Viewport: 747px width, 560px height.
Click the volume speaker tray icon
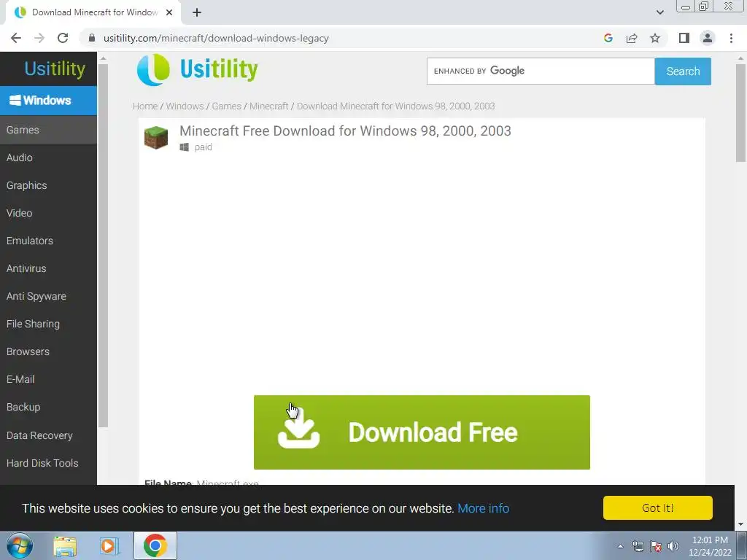(673, 546)
